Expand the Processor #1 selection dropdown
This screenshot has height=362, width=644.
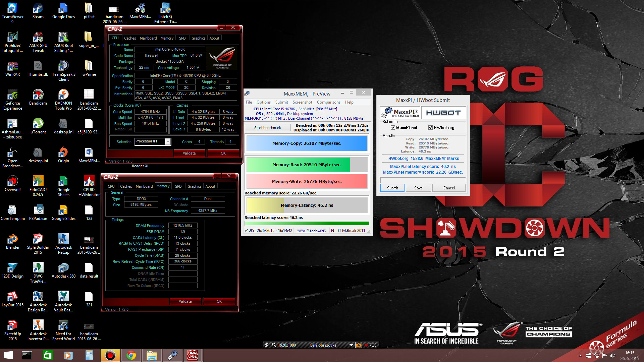pyautogui.click(x=168, y=142)
